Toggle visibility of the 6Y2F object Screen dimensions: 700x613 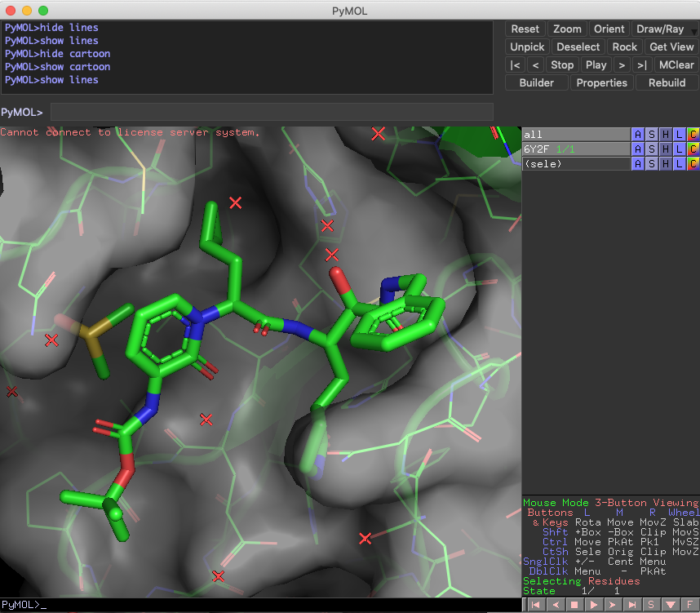[x=576, y=149]
